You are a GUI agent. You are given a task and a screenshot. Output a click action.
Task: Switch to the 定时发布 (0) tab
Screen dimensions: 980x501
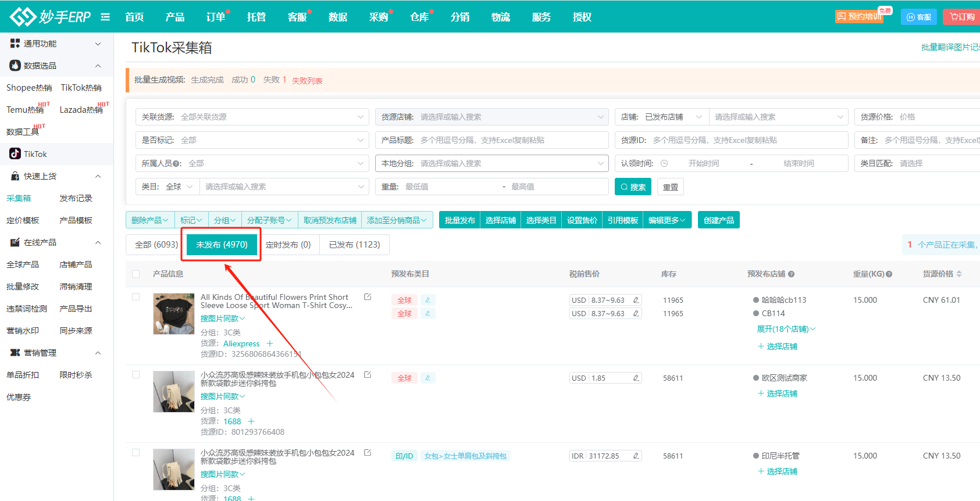[288, 245]
